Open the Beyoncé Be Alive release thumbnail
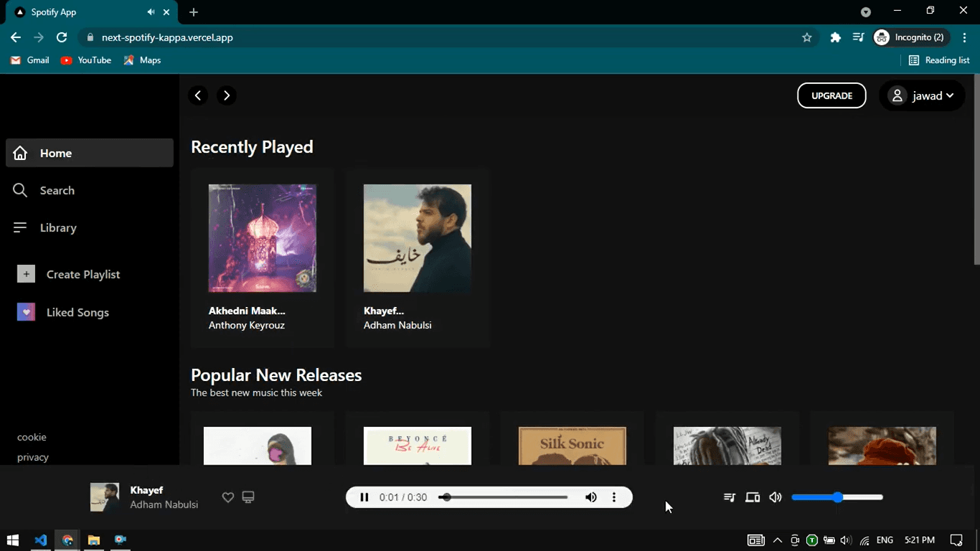Screen dimensions: 980x551 pyautogui.click(x=418, y=446)
